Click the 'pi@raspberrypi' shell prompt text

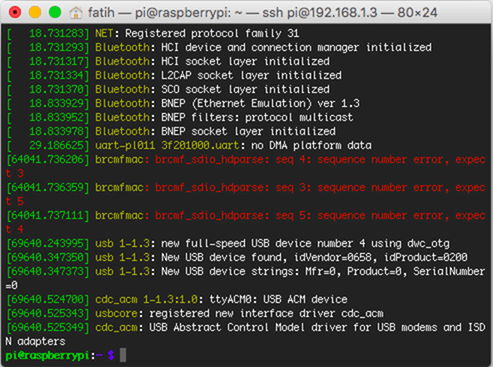(47, 356)
